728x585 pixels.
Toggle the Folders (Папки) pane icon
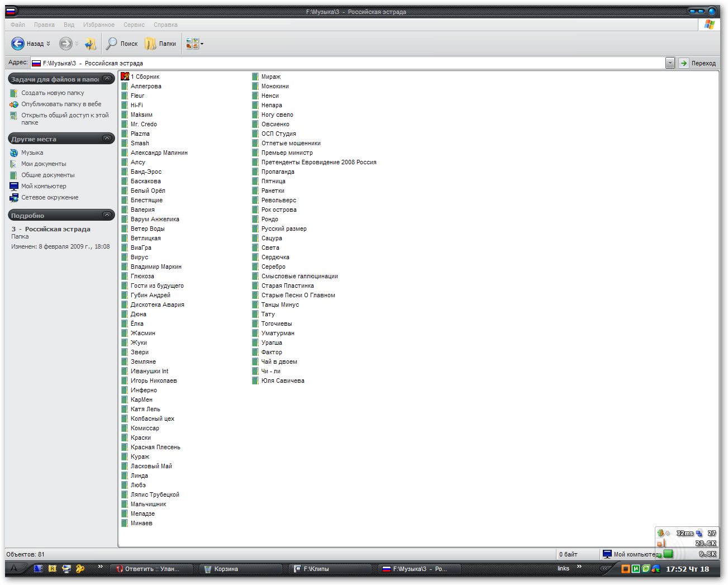pos(150,44)
